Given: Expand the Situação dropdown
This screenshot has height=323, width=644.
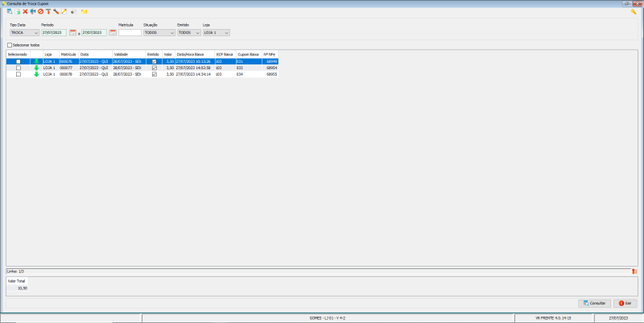Looking at the screenshot, I should [x=159, y=33].
